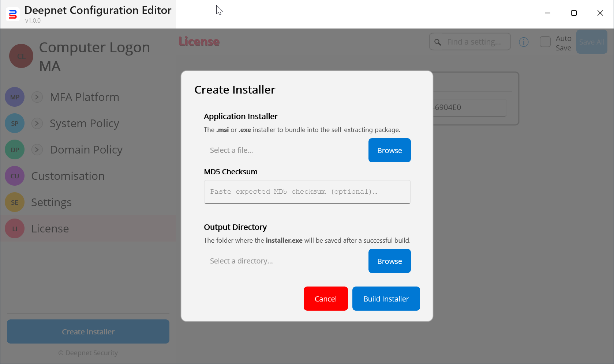Cancel the Create Installer dialog

(x=325, y=299)
